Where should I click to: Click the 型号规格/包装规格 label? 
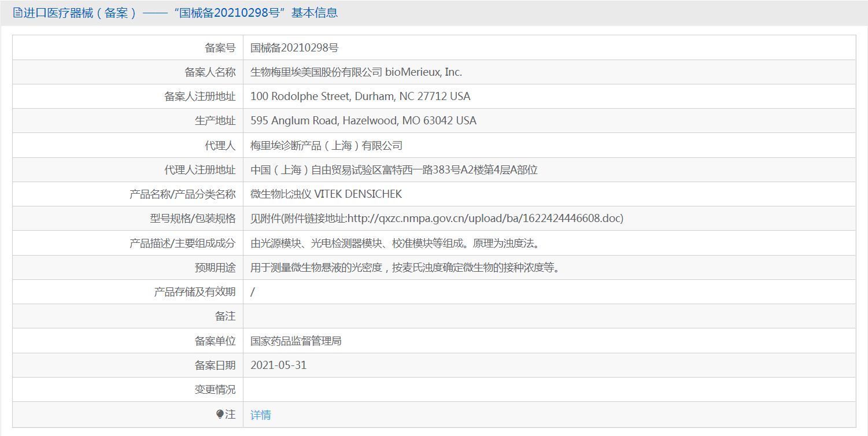coord(193,218)
